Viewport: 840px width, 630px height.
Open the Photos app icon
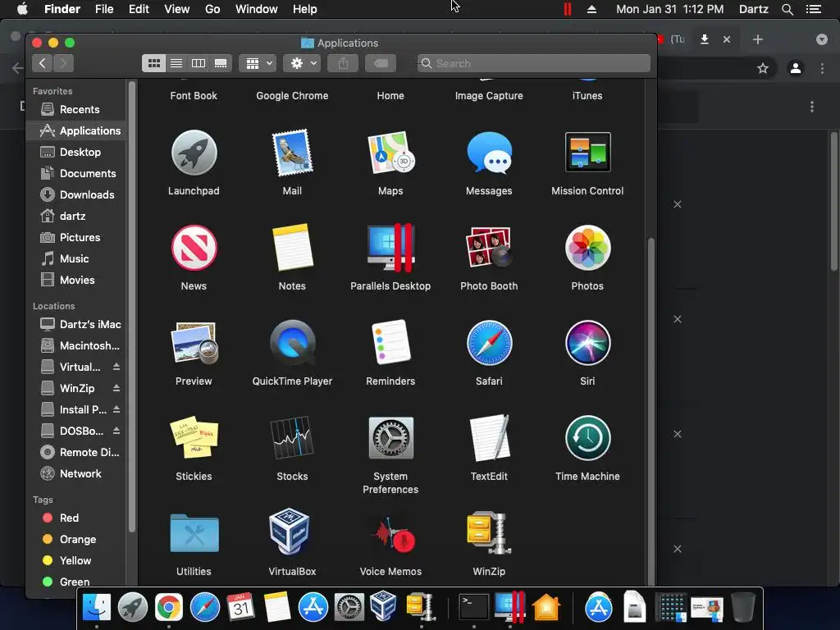pyautogui.click(x=587, y=248)
